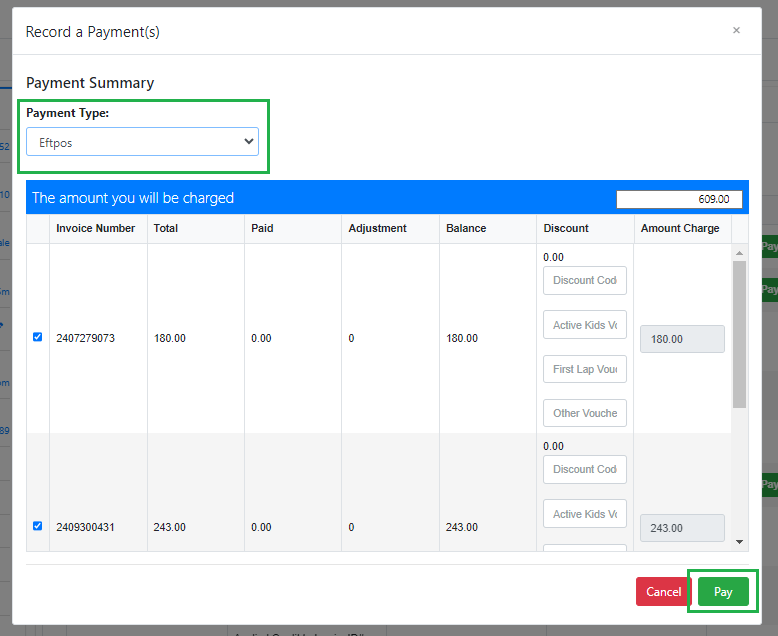Close the Record a Payment dialog
778x636 pixels.
pos(736,30)
